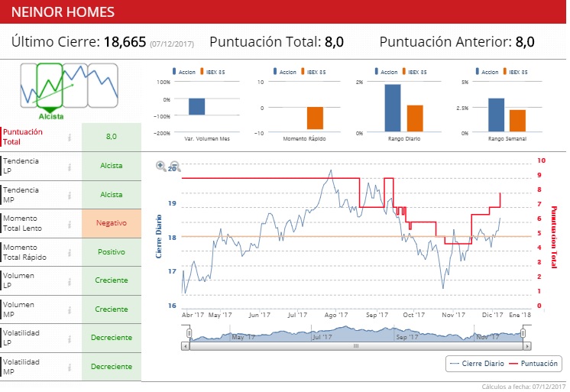570x392 pixels.
Task: Toggle IBEX 35 legend in Rango Semanal chart
Action: (516, 72)
